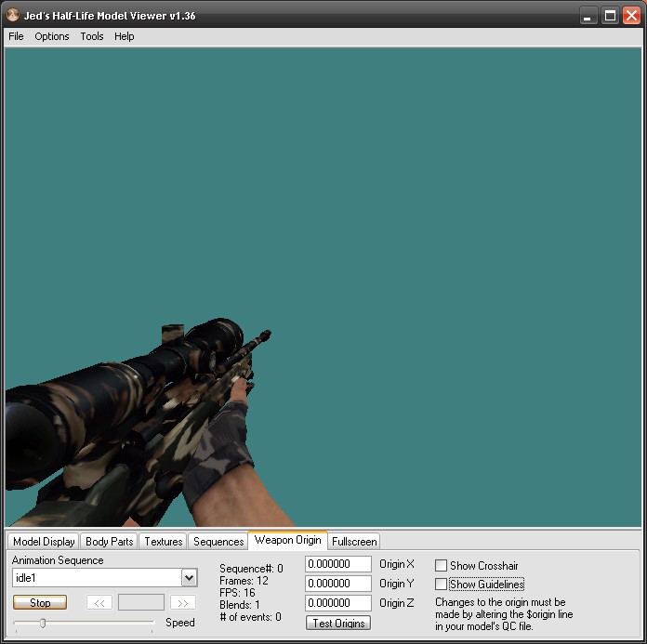
Task: Click the 'Blends: 1' text
Action: (x=240, y=605)
